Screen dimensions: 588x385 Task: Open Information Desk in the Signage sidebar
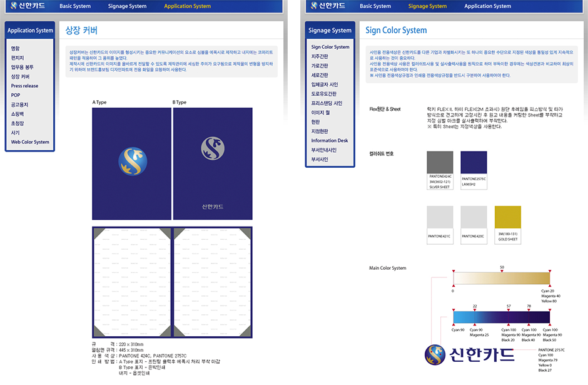point(329,141)
